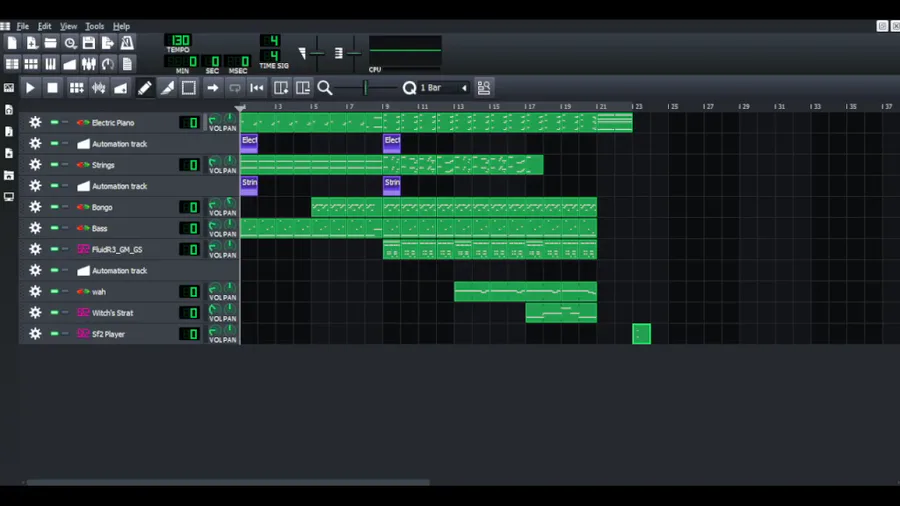Mute the Strings track

[x=55, y=165]
